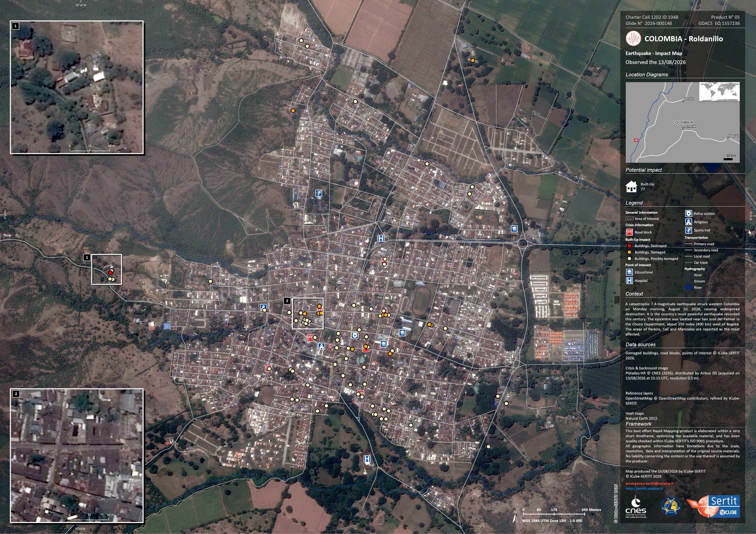Click the "GDACS EQ 1557236" text
The image size is (756, 534).
(719, 23)
